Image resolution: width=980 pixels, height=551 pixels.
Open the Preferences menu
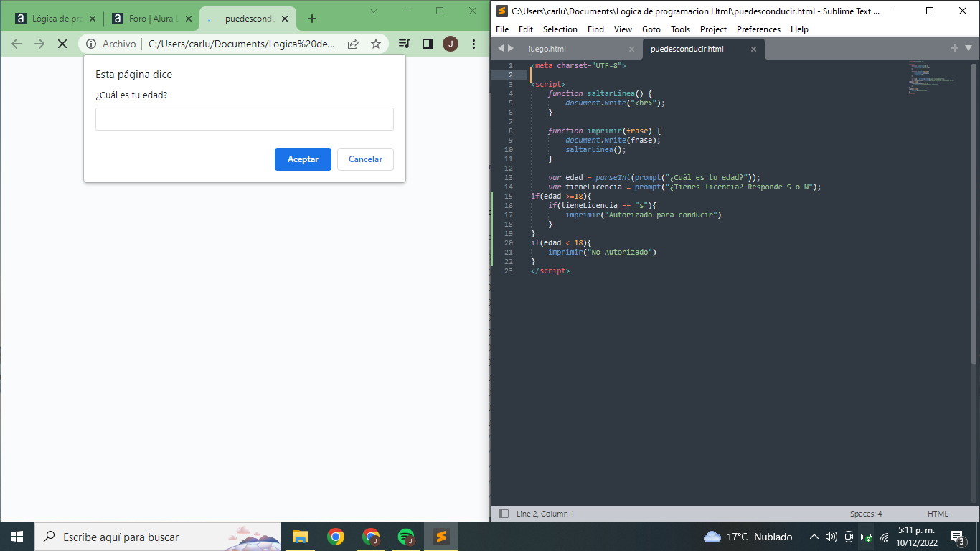[x=758, y=29]
